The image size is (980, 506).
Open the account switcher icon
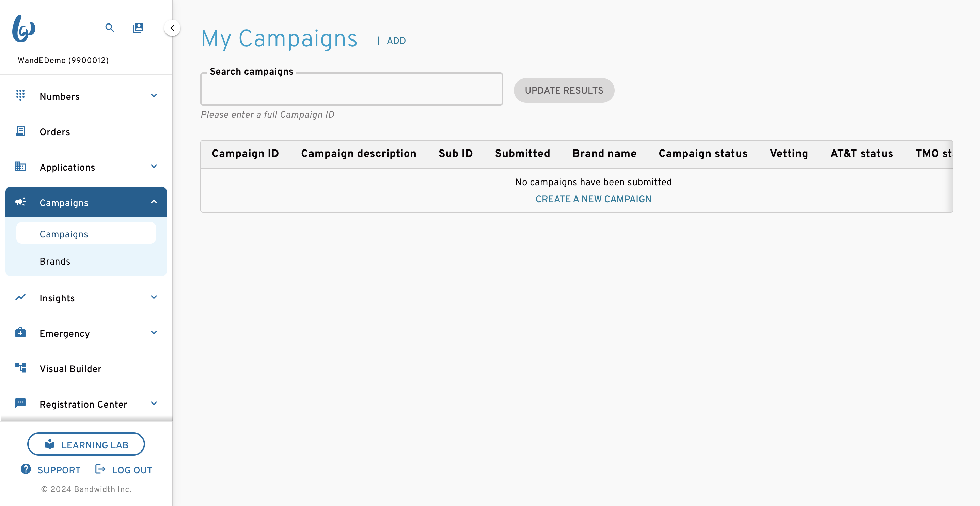pyautogui.click(x=138, y=28)
